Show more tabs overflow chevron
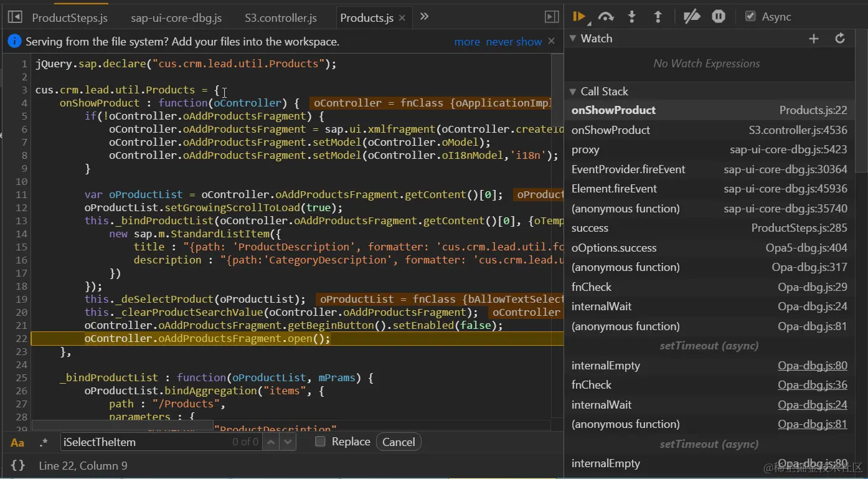Screen dimensions: 868x479 pos(425,17)
